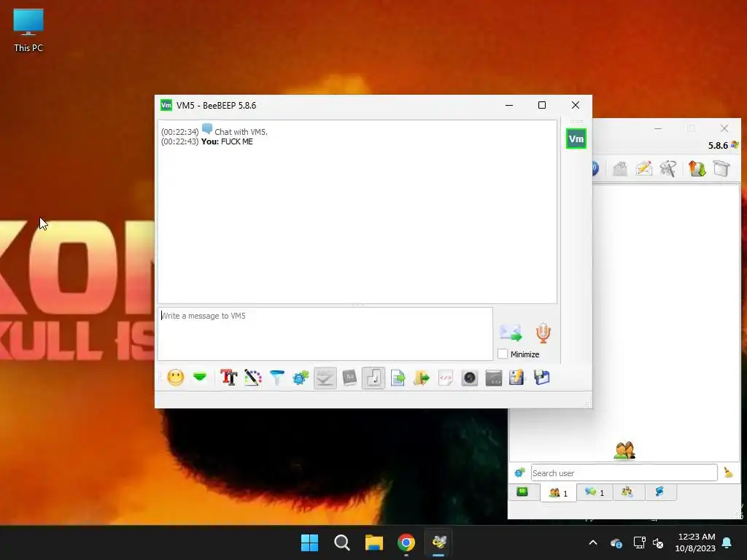Change chat font with the TT icon
Viewport: 747px width, 560px height.
pyautogui.click(x=228, y=378)
